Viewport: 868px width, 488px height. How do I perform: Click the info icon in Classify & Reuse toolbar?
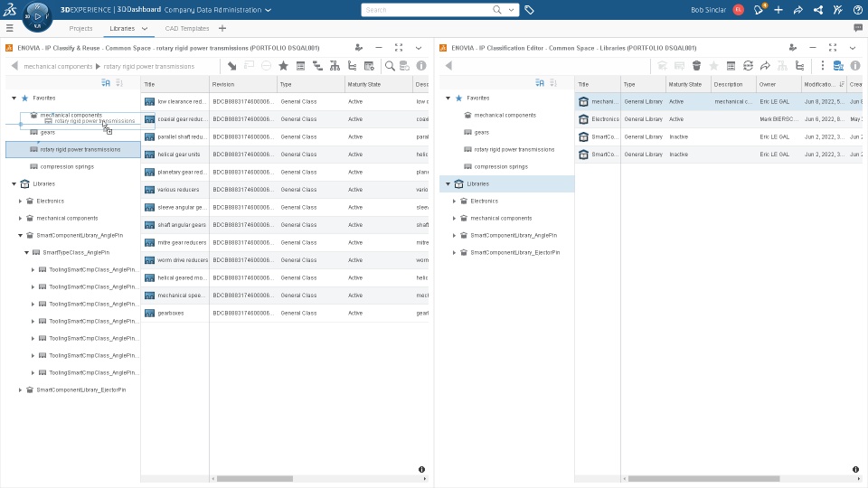click(421, 66)
